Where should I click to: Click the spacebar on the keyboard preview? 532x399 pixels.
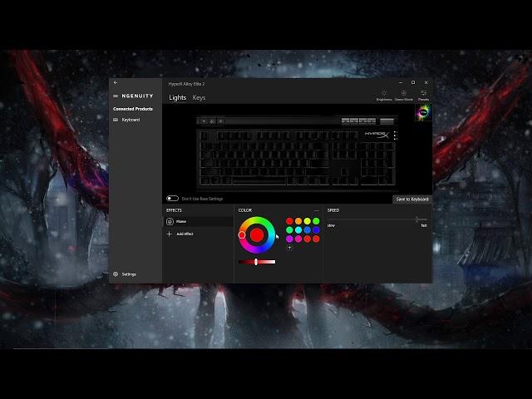point(259,181)
